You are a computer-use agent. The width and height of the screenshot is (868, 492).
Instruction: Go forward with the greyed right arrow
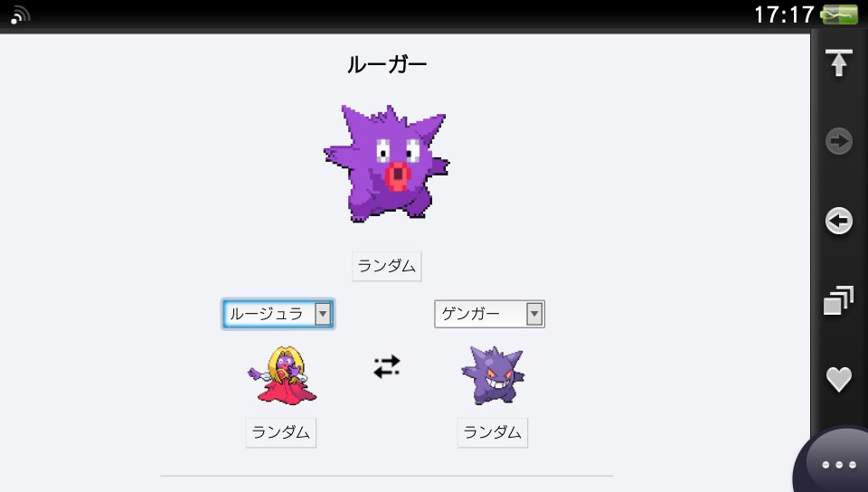pos(839,141)
